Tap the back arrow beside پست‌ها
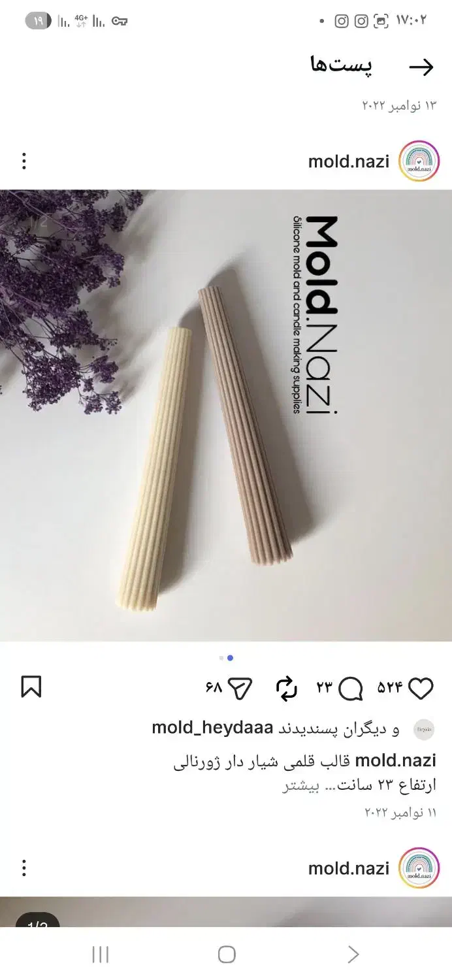Image resolution: width=452 pixels, height=980 pixels. [421, 67]
